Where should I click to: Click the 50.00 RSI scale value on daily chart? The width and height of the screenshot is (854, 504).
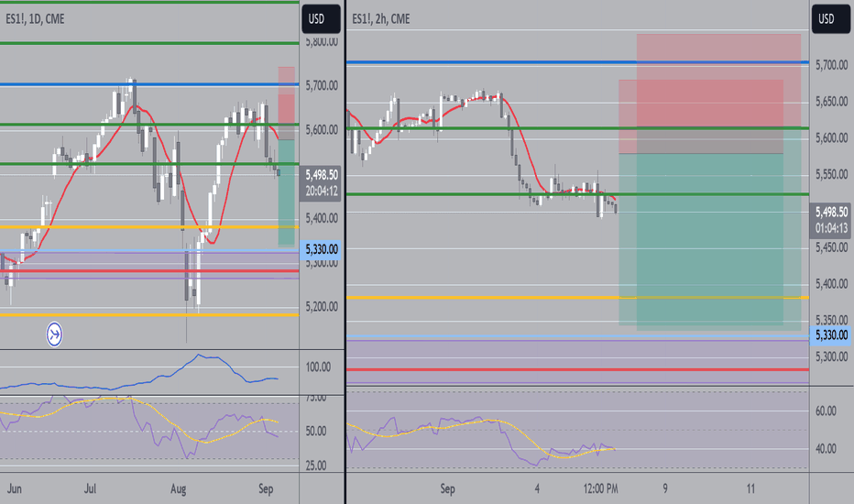[x=316, y=432]
